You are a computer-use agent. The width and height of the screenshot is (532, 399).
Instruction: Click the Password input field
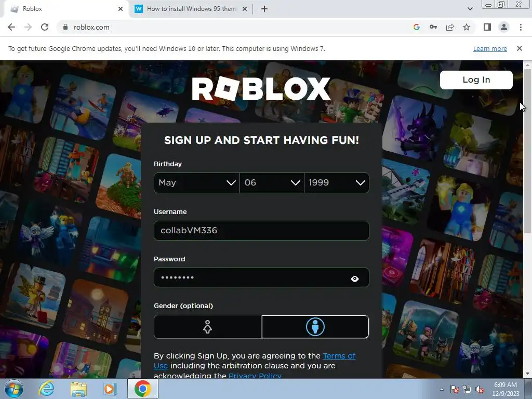(261, 277)
